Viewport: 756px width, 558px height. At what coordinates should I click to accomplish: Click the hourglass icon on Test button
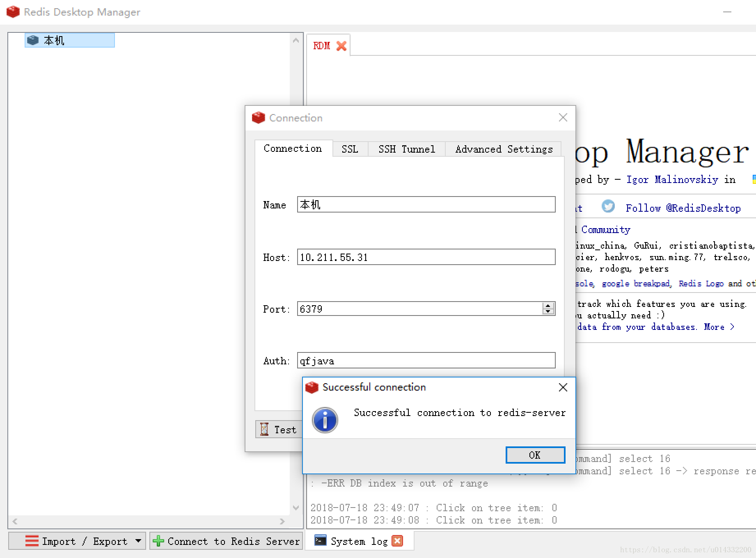pos(265,429)
